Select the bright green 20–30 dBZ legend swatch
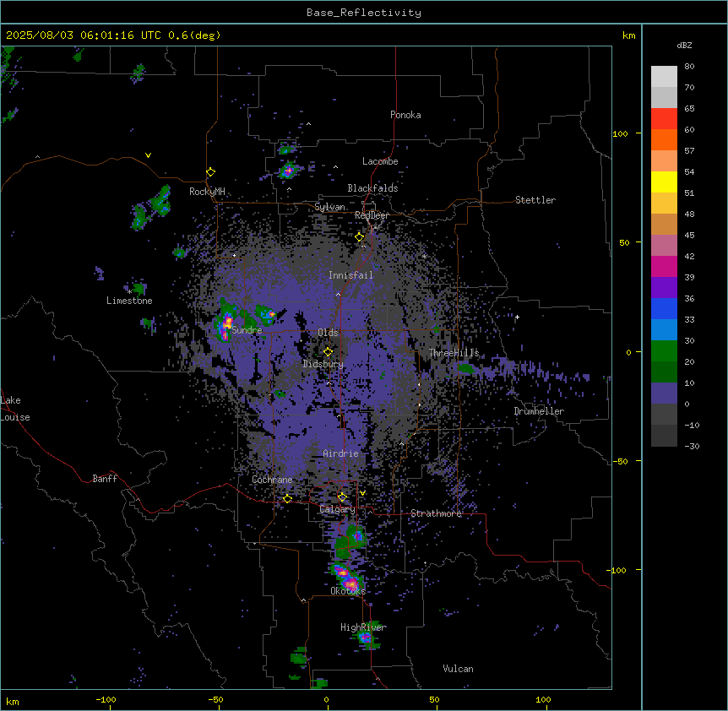Screen dimensions: 728x711 664,351
